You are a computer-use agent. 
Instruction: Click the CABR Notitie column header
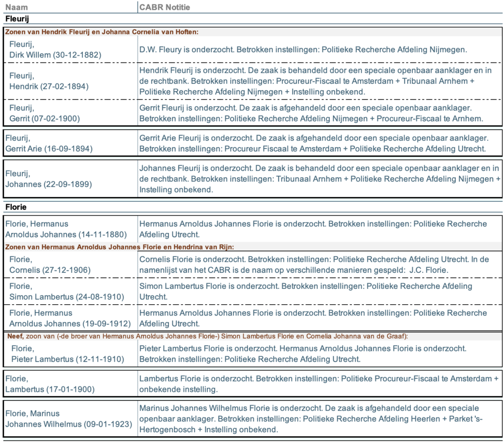[164, 7]
